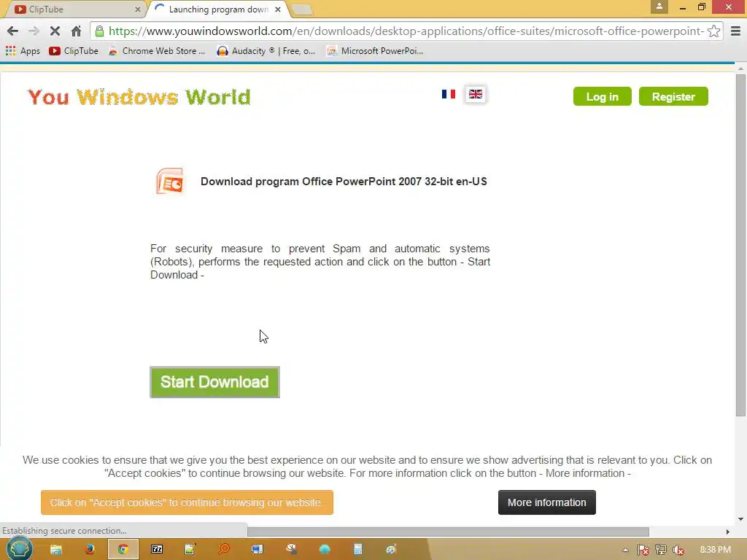
Task: Open 7-Zip from the taskbar
Action: (x=157, y=550)
